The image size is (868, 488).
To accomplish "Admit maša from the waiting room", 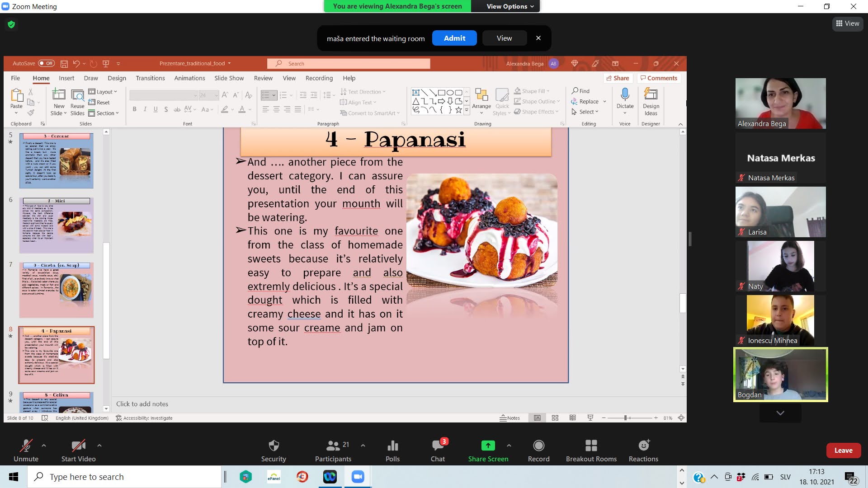I will coord(454,38).
